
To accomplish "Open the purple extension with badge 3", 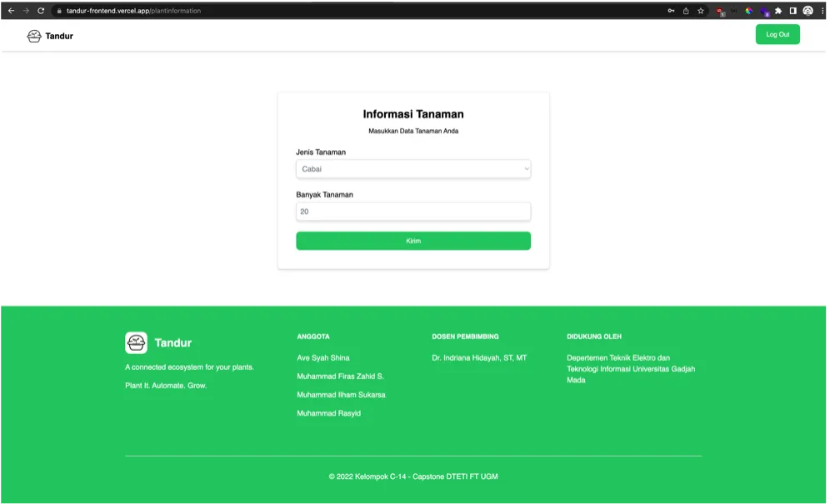I will pyautogui.click(x=762, y=12).
